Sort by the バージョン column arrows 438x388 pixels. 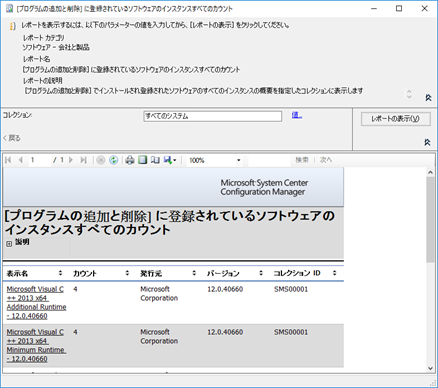261,273
